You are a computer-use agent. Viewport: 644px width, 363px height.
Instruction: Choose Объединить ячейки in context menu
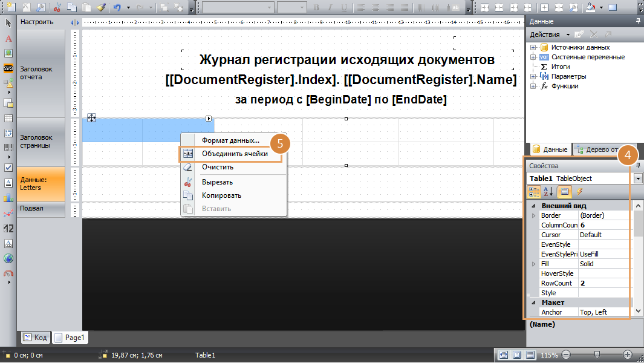point(233,154)
